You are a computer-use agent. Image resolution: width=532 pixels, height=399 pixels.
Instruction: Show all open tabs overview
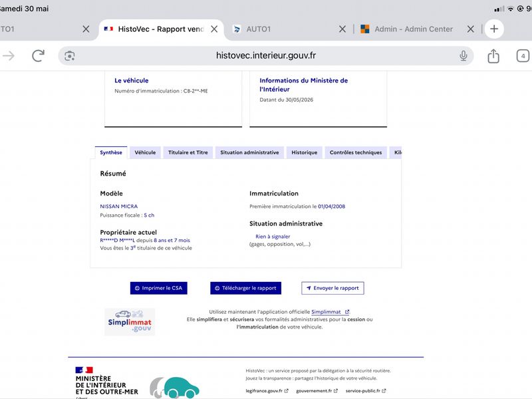[x=523, y=56]
